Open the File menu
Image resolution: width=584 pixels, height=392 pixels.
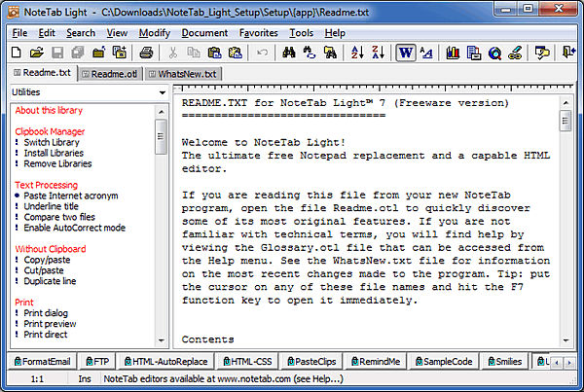[x=19, y=33]
